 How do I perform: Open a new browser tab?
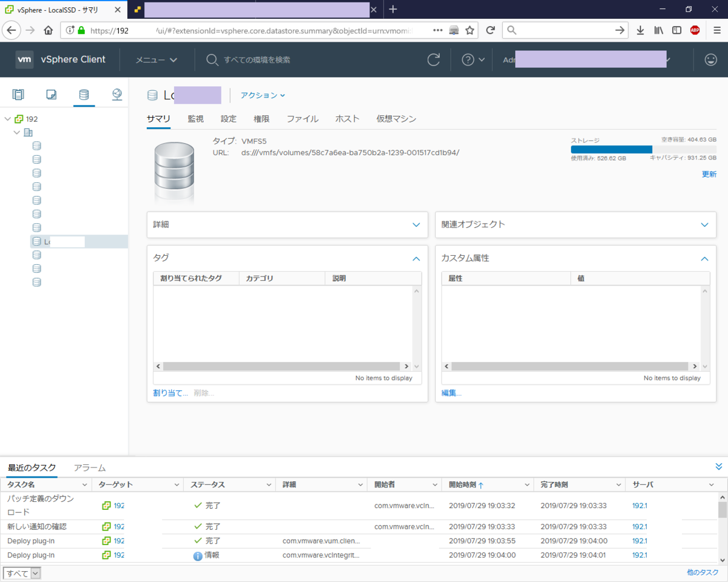click(x=393, y=9)
